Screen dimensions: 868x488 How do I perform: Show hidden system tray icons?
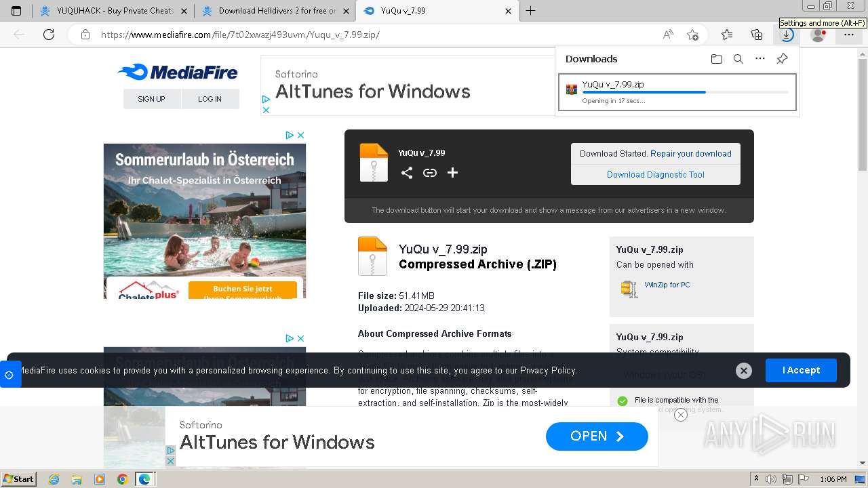(756, 479)
